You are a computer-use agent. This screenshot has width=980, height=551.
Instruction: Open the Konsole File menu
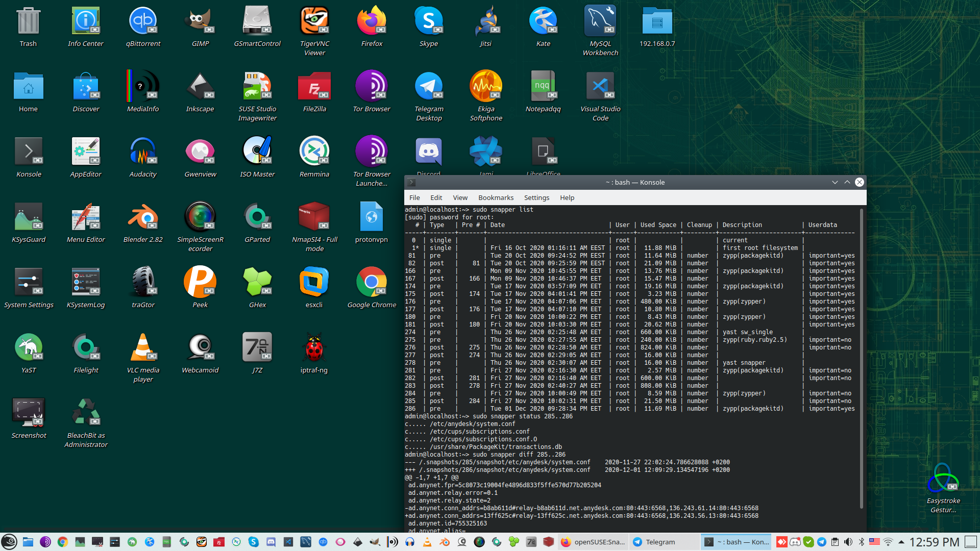tap(414, 197)
